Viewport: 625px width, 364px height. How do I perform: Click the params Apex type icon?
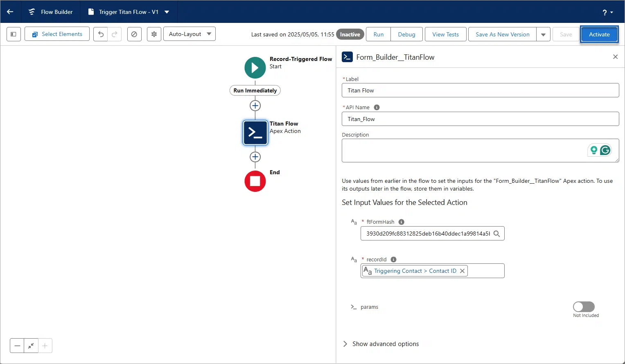(354, 307)
